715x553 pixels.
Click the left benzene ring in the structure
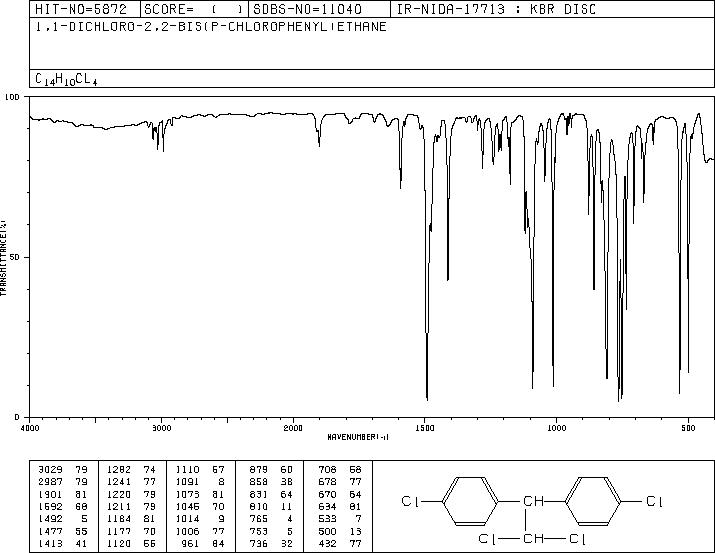tap(471, 501)
